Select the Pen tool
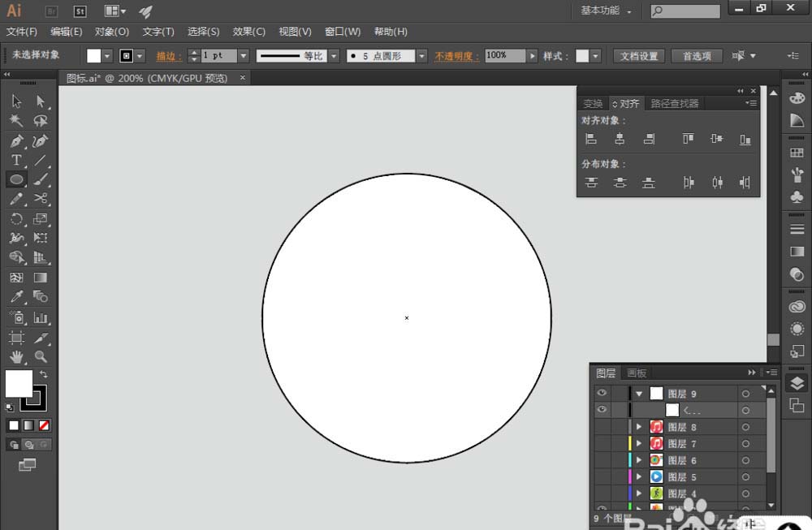The width and height of the screenshot is (812, 530). point(16,141)
